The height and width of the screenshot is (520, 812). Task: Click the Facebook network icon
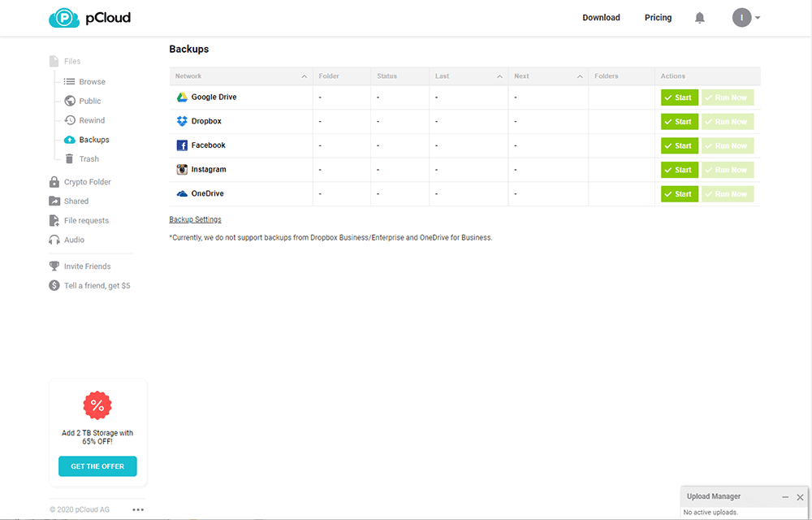(183, 145)
